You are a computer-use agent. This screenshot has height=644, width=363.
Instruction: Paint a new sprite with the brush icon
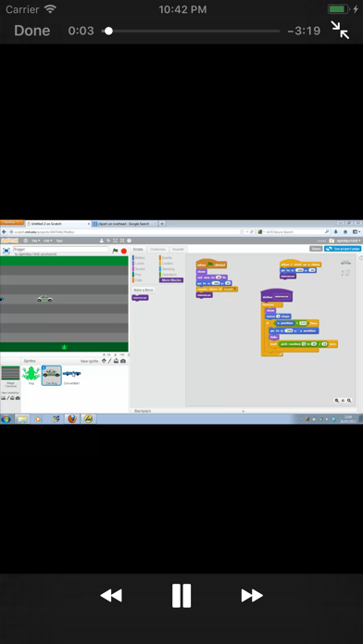click(110, 361)
